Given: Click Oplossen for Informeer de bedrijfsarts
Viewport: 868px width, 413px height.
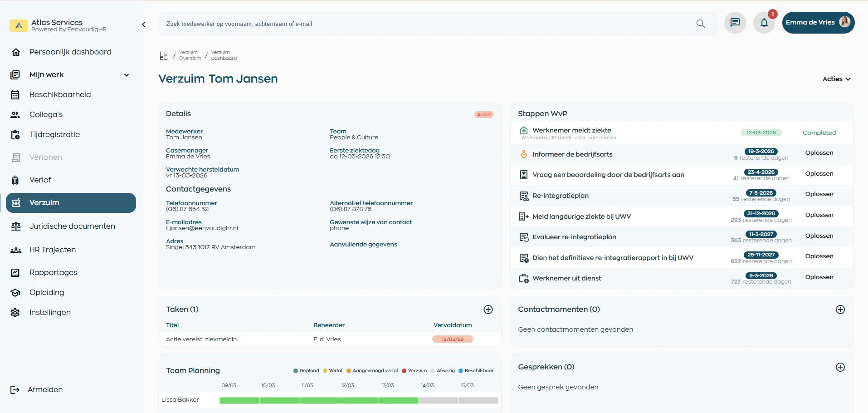Looking at the screenshot, I should point(819,153).
